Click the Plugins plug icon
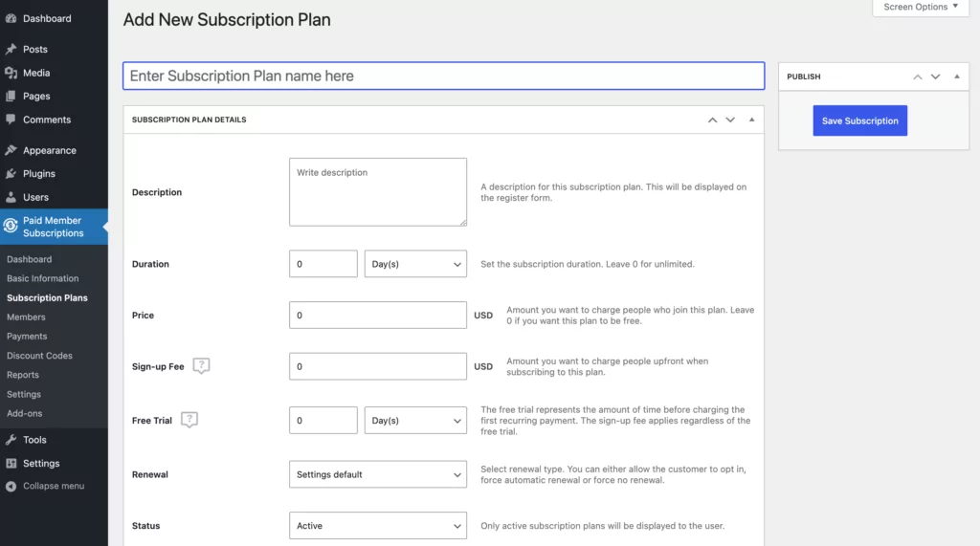 pyautogui.click(x=11, y=174)
